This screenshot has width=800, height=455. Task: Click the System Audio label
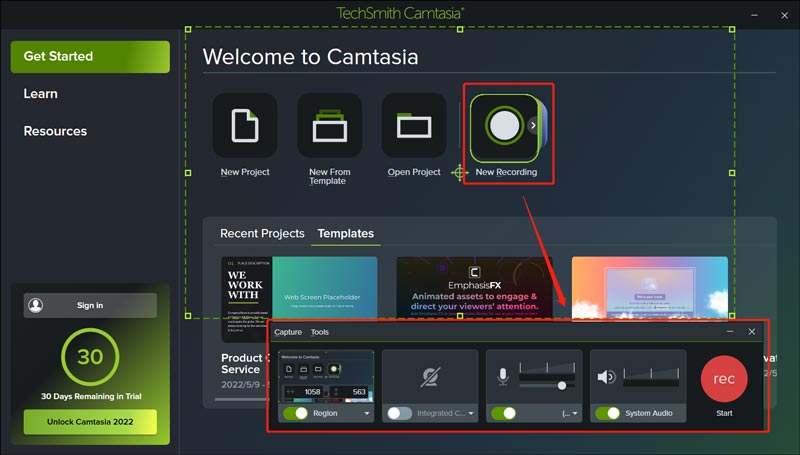point(648,413)
